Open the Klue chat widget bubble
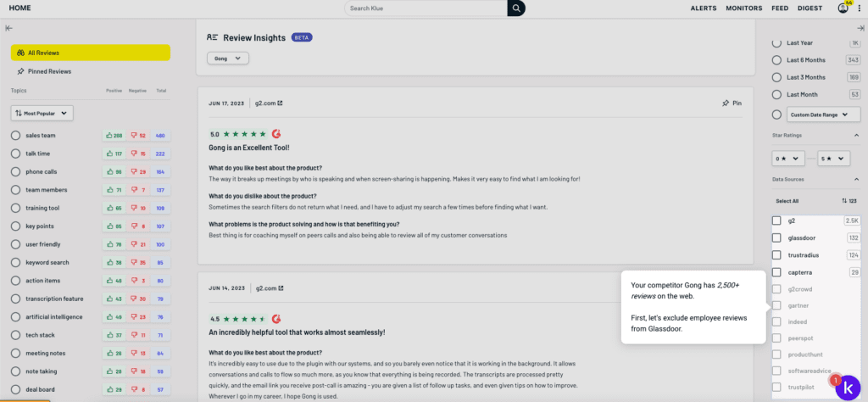 (846, 387)
